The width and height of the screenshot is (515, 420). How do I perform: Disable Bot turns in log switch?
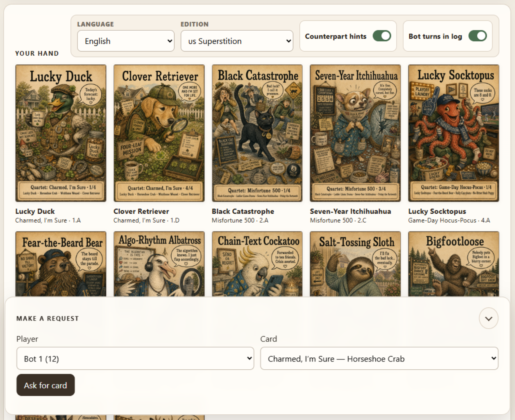pos(478,36)
